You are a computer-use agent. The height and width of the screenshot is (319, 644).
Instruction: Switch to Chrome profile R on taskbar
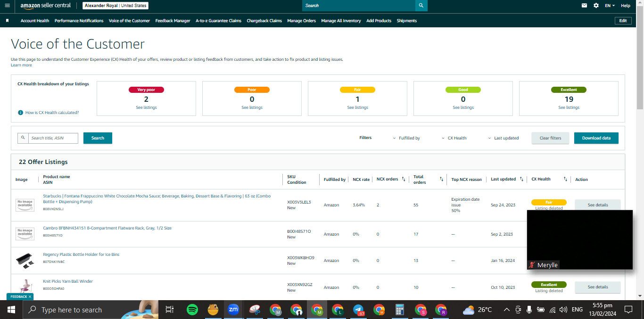(441, 310)
